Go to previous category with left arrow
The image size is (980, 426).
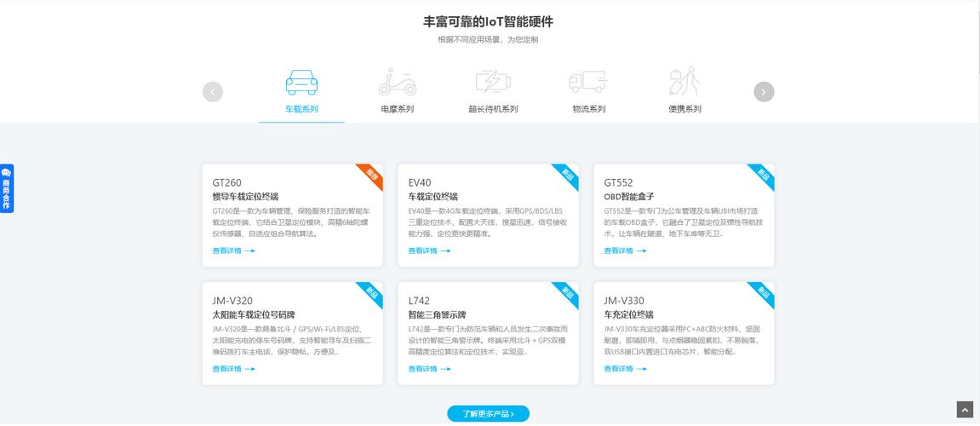coord(213,92)
